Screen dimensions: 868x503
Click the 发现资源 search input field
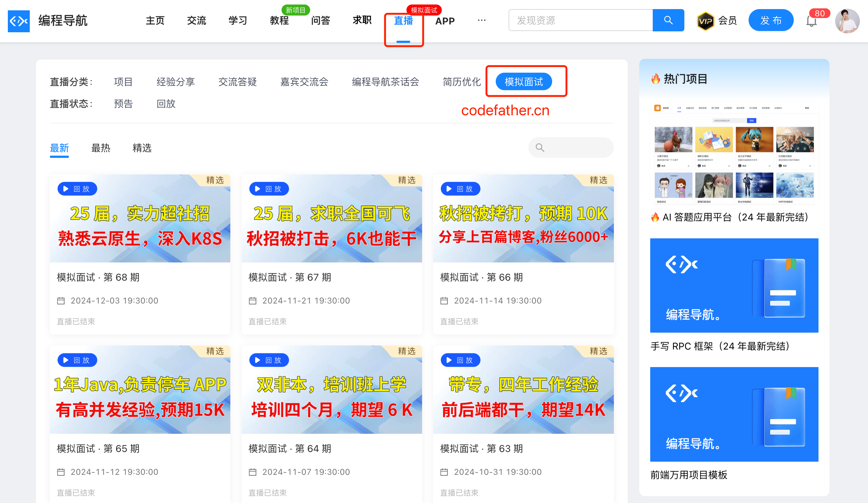580,20
